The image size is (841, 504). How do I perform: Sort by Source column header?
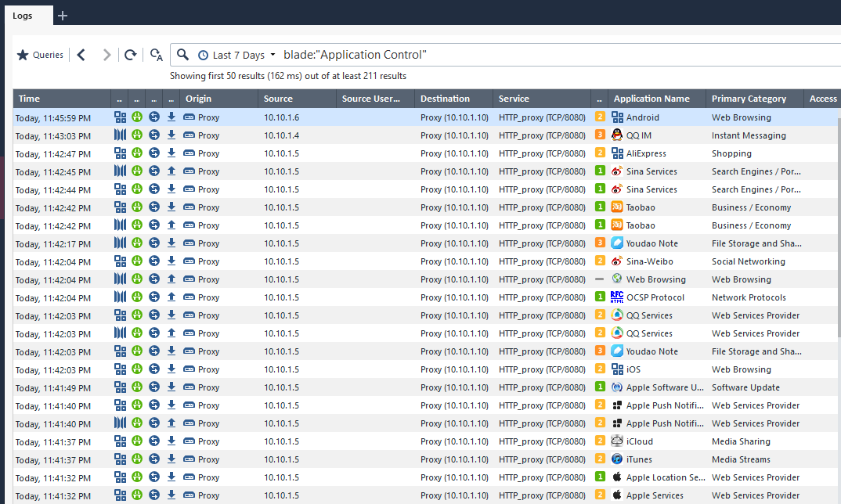click(297, 99)
